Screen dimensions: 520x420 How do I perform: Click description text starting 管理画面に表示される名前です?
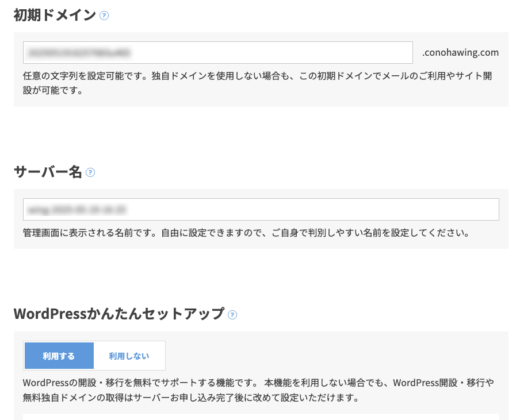point(246,233)
